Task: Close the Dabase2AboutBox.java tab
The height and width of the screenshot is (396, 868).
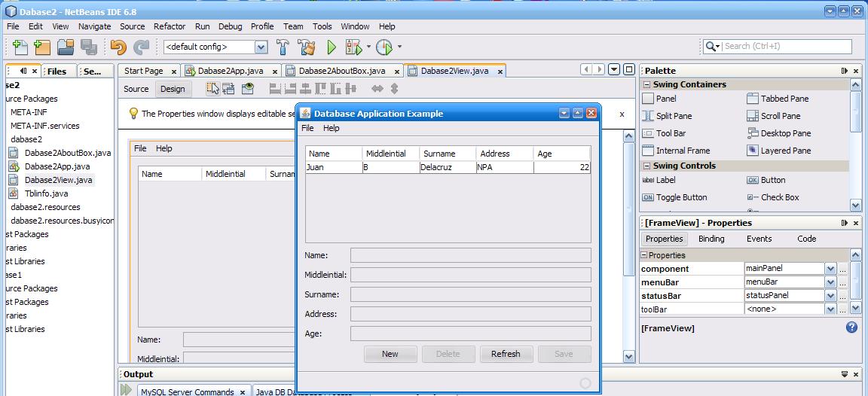Action: (398, 72)
